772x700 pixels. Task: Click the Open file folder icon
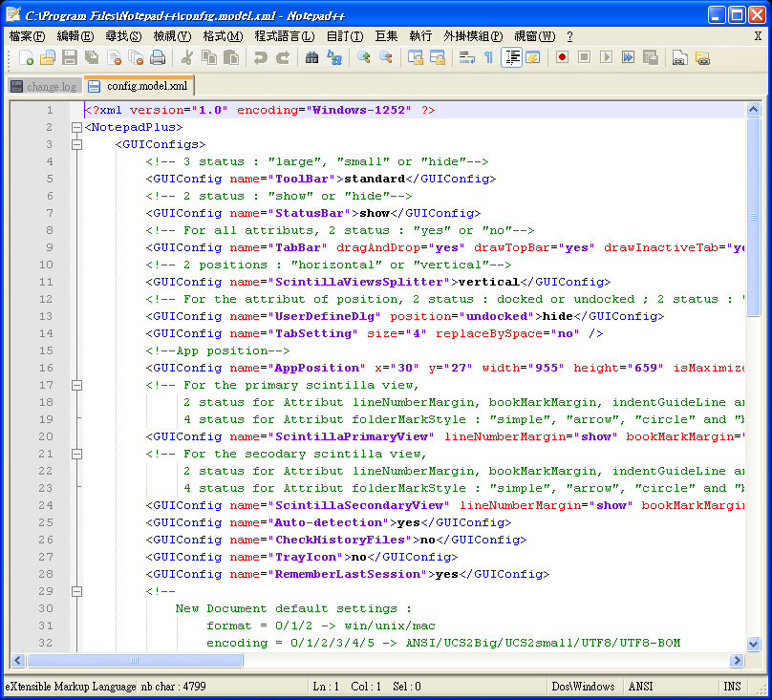click(x=47, y=57)
